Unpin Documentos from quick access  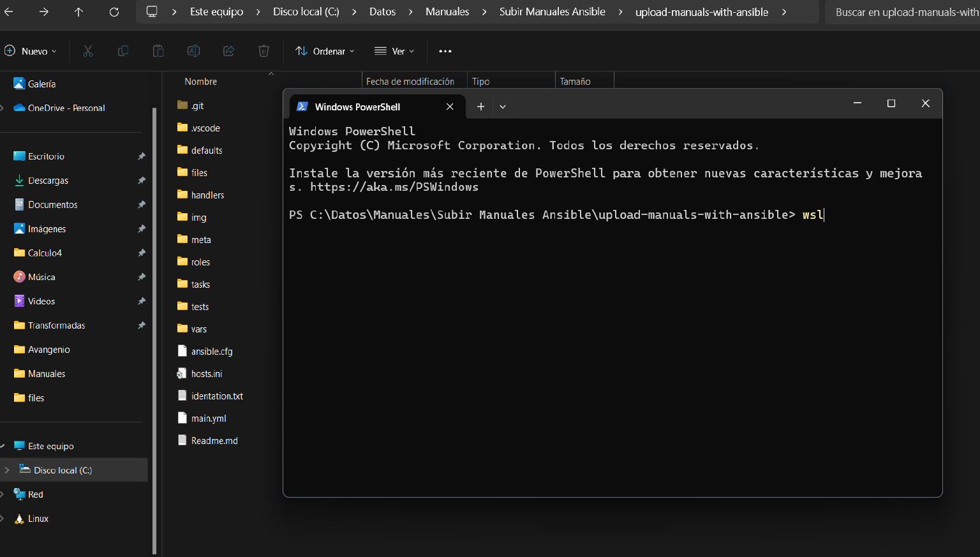click(142, 205)
